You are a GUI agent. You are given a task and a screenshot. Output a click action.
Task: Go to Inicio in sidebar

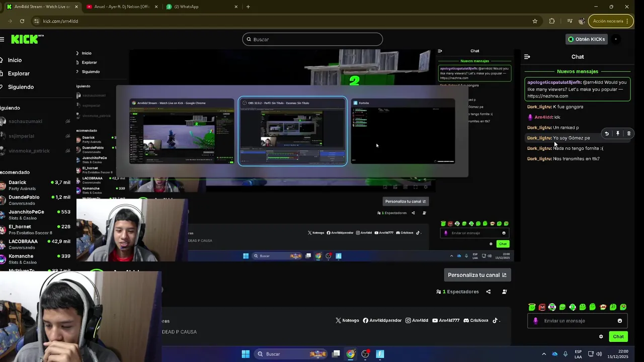point(15,60)
